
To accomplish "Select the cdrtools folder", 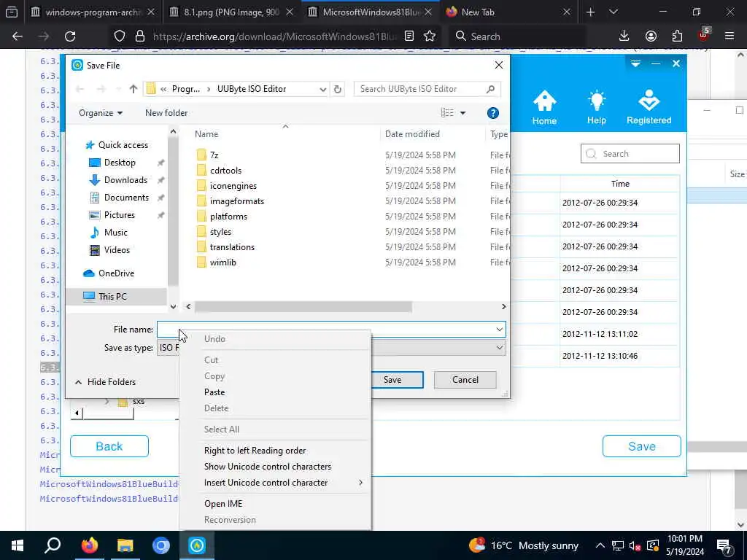I will pyautogui.click(x=225, y=171).
